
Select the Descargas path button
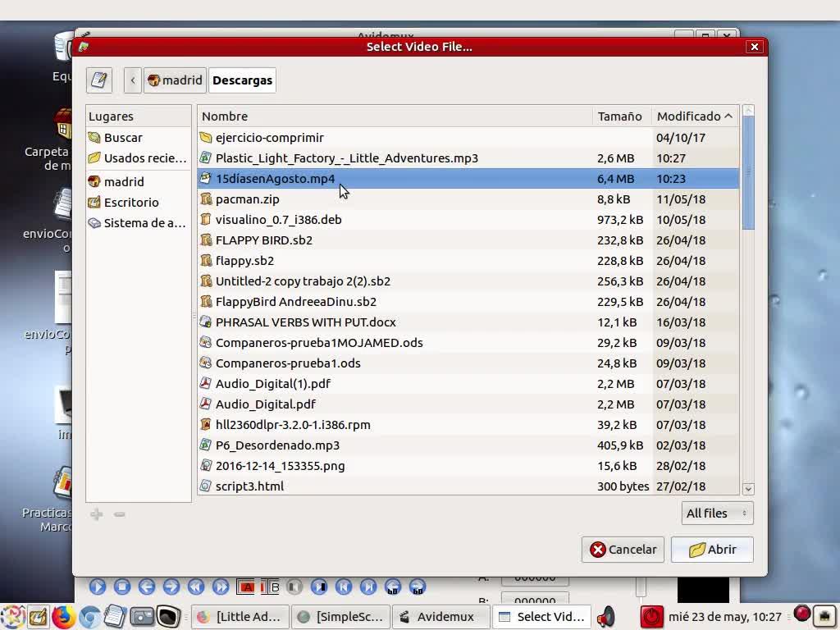(x=242, y=80)
